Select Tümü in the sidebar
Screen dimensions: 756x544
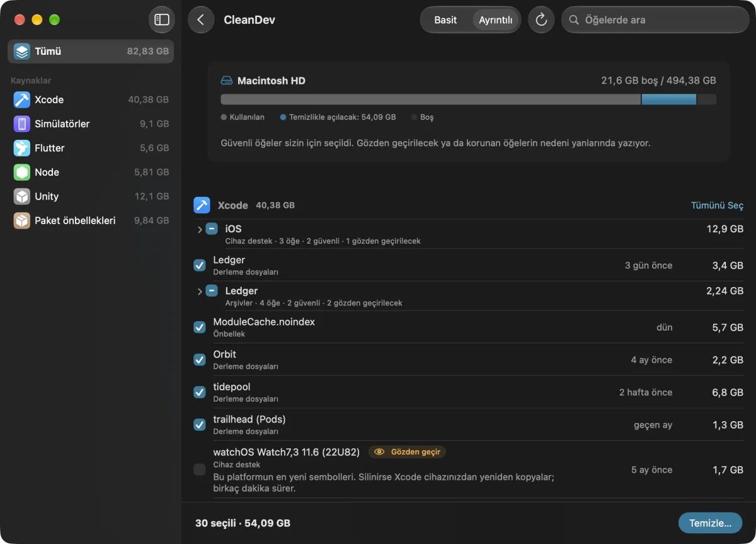[x=91, y=52]
